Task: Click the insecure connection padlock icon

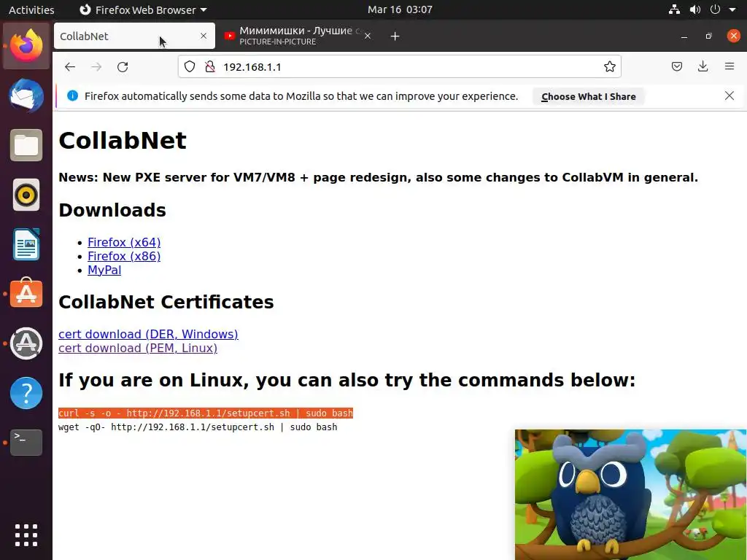Action: pos(209,66)
